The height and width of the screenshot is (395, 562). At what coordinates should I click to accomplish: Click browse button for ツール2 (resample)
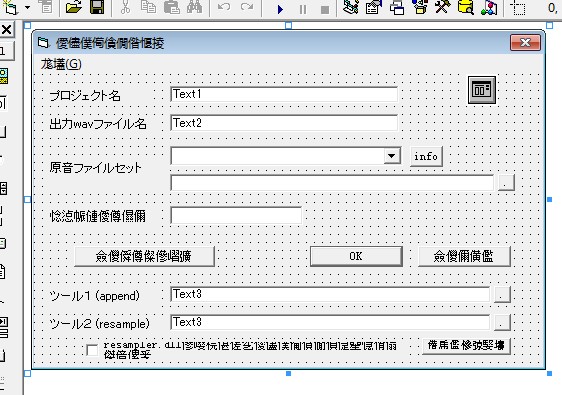[x=502, y=322]
